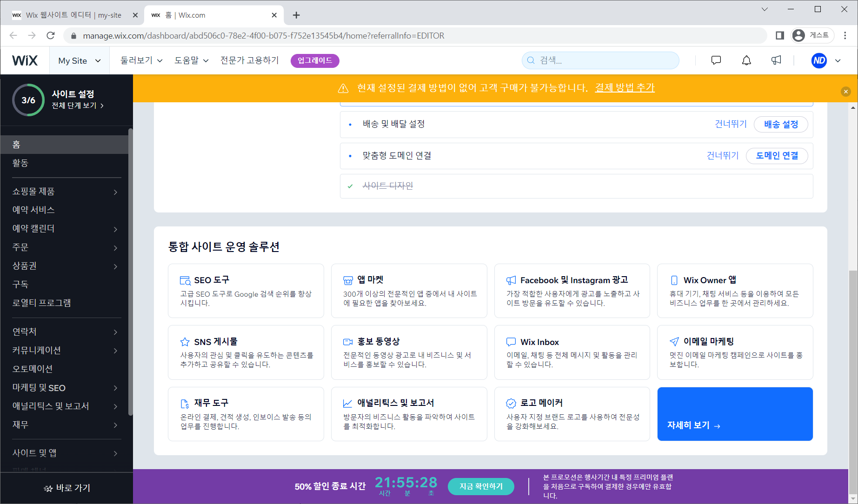Viewport: 858px width, 504px height.
Task: Click the 도메인 연결 button
Action: coord(777,156)
